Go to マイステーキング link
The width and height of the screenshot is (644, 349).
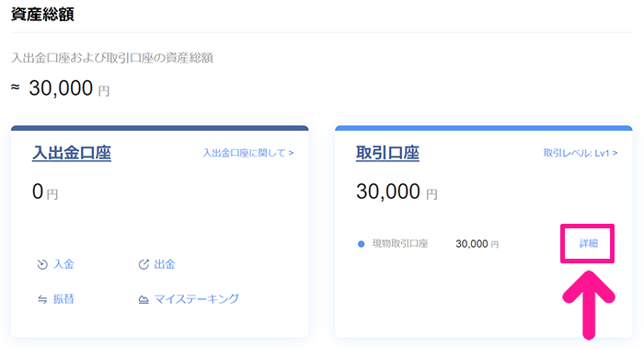(196, 299)
